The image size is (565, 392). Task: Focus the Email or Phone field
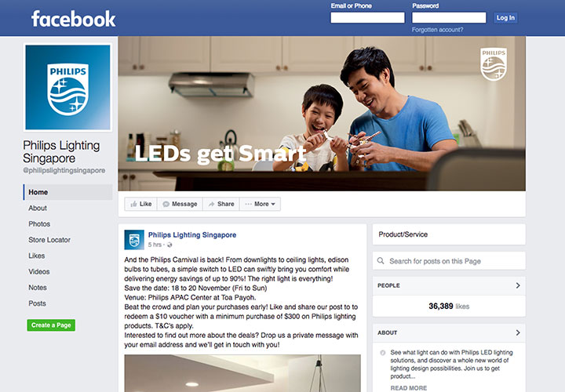point(367,17)
